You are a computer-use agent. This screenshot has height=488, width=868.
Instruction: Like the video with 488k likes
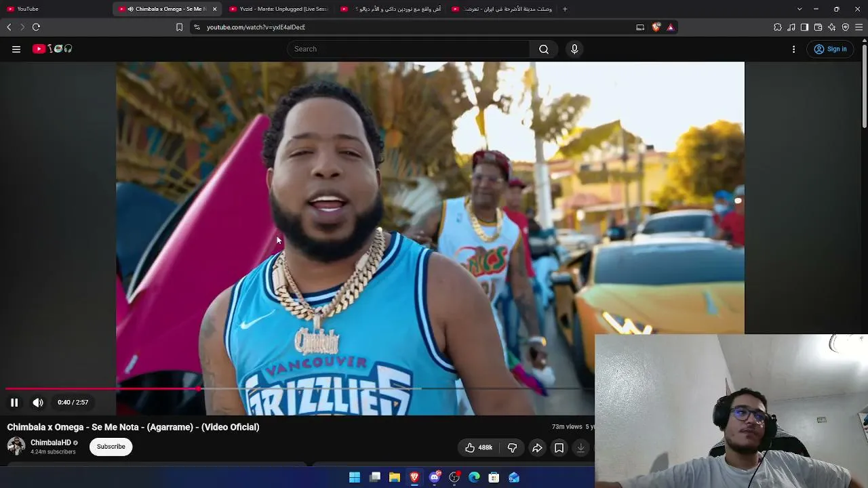point(479,447)
